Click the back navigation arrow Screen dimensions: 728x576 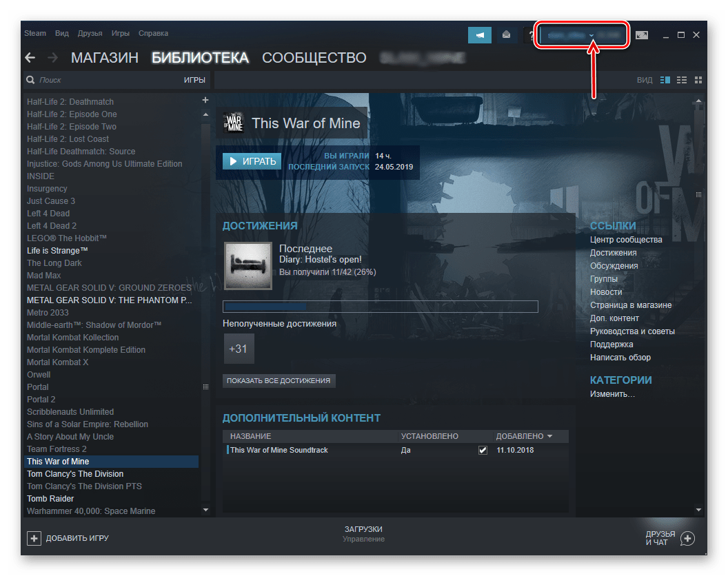click(30, 58)
